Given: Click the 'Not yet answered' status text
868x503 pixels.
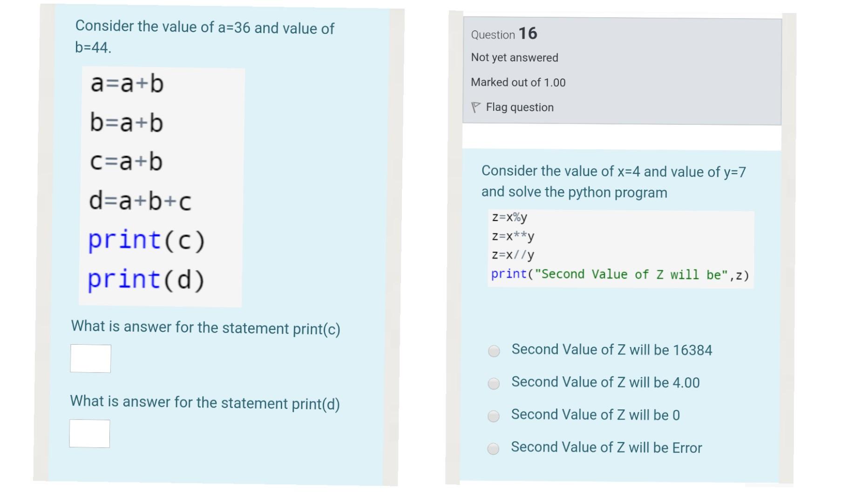Looking at the screenshot, I should tap(514, 58).
